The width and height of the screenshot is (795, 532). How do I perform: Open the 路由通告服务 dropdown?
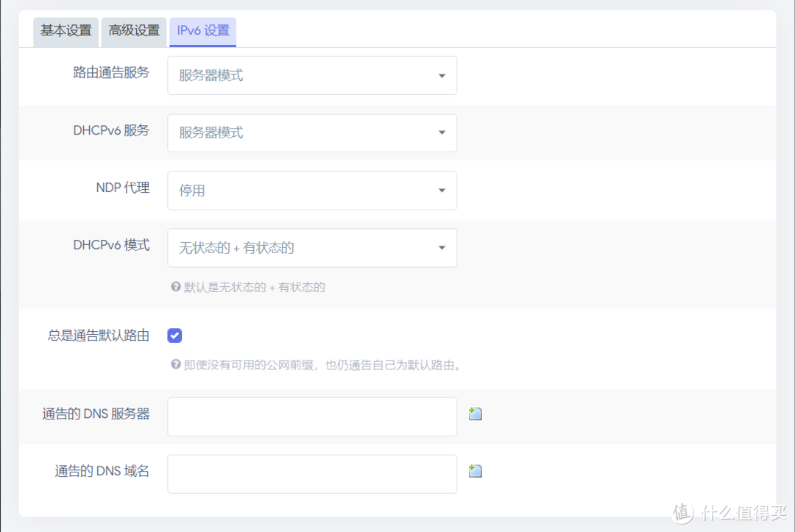(x=312, y=75)
